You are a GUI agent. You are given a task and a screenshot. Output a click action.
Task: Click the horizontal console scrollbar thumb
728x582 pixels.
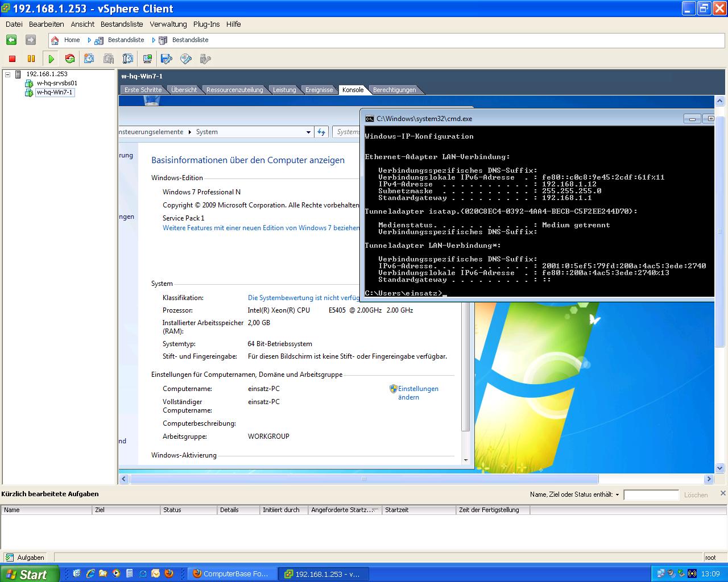point(364,479)
